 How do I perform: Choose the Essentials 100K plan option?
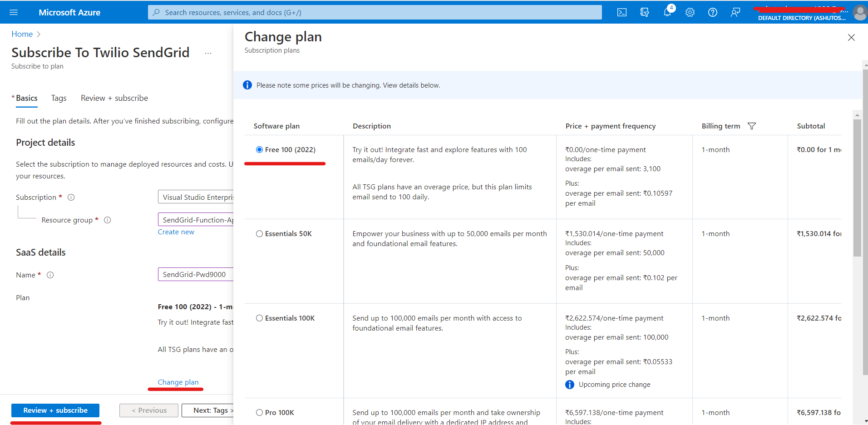click(259, 318)
